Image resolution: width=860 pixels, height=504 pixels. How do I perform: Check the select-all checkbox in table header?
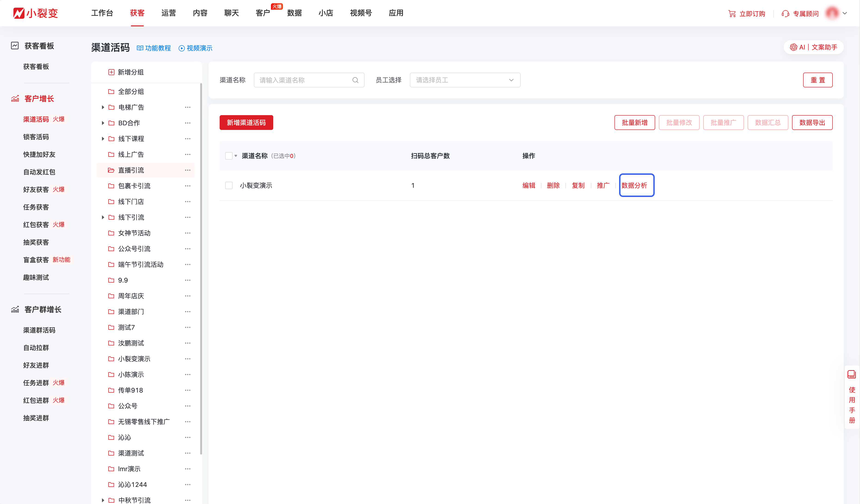(229, 156)
